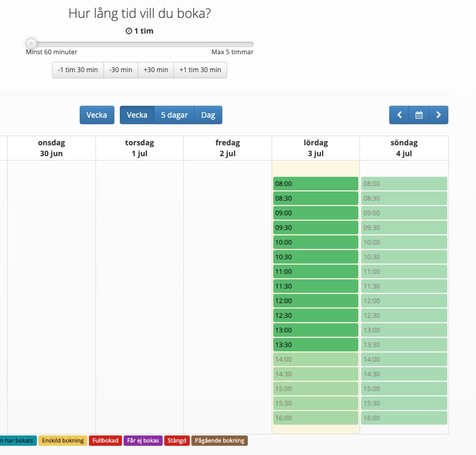This screenshot has width=476, height=455.
Task: Subtract 30 minutes from booking duration
Action: [x=120, y=70]
